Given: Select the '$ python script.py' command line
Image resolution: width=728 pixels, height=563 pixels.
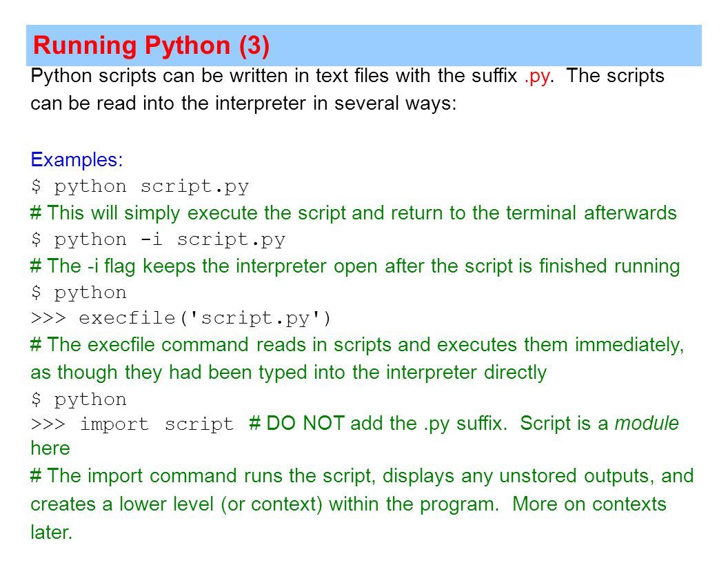Looking at the screenshot, I should click(x=140, y=187).
